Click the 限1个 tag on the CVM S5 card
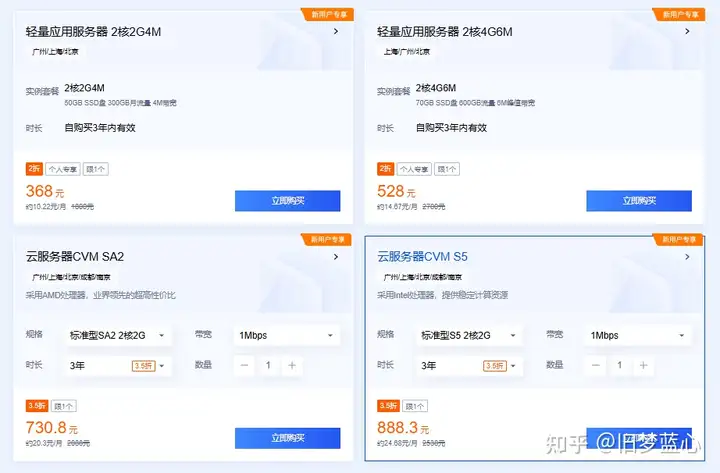The width and height of the screenshot is (720, 473). [x=415, y=406]
